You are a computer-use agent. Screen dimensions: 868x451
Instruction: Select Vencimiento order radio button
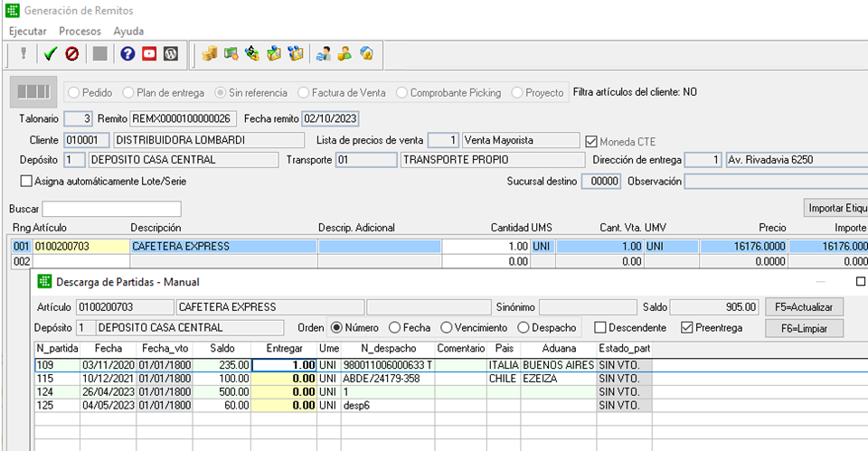[447, 327]
